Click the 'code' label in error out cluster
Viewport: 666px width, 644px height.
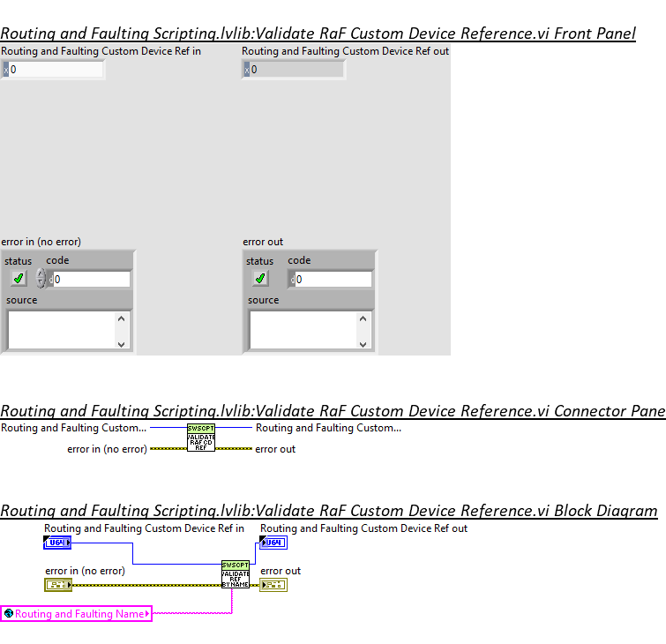click(299, 260)
